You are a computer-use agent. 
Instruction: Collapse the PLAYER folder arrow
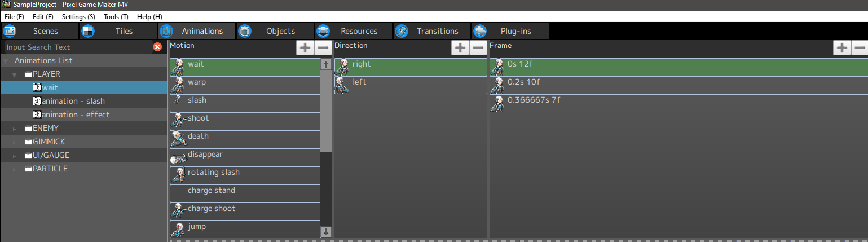point(15,74)
